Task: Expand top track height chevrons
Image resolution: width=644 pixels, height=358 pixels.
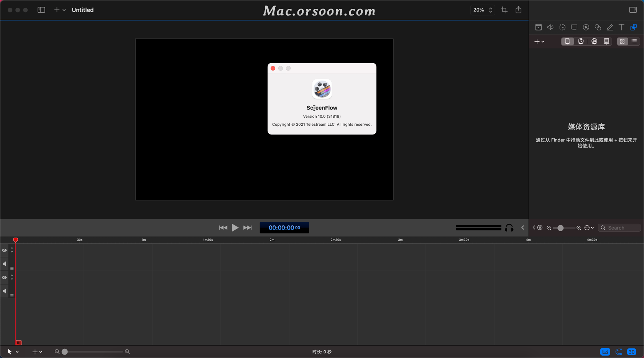Action: pyautogui.click(x=12, y=250)
